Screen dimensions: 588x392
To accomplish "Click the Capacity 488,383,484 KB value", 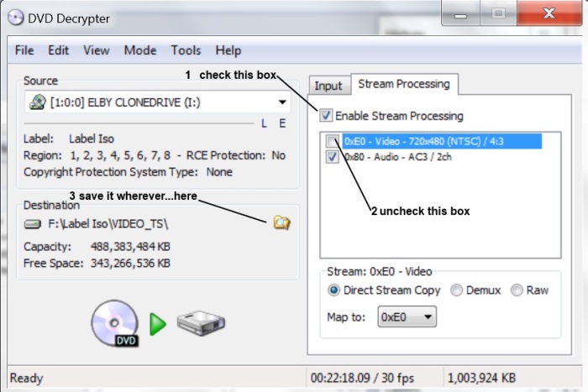I will click(x=130, y=247).
